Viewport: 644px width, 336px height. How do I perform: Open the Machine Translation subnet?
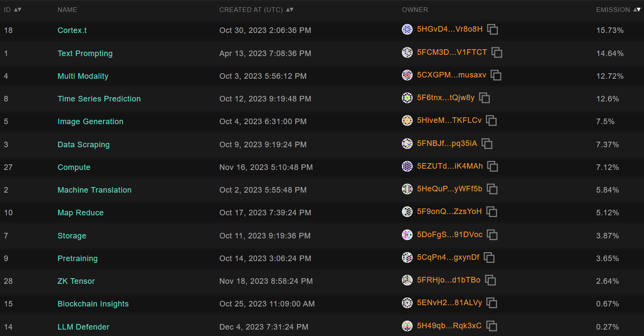(95, 190)
